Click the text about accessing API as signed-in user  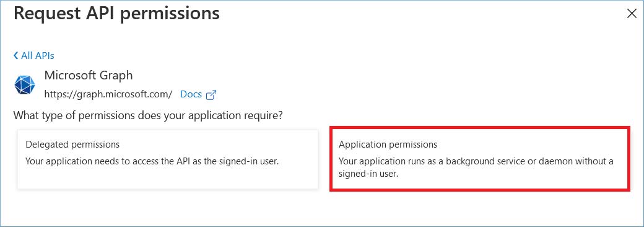pyautogui.click(x=152, y=161)
